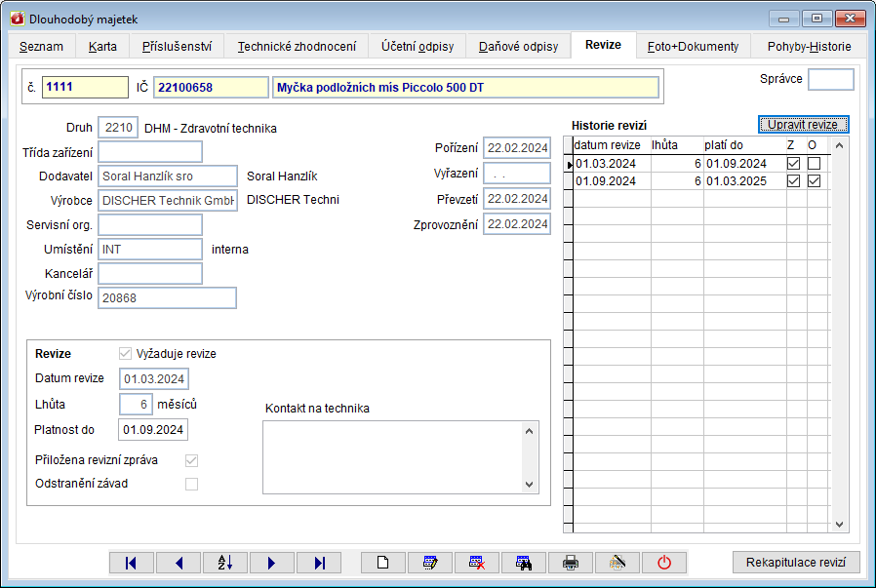
Task: Click the Platnost do field 01.09.2024
Action: click(x=153, y=429)
